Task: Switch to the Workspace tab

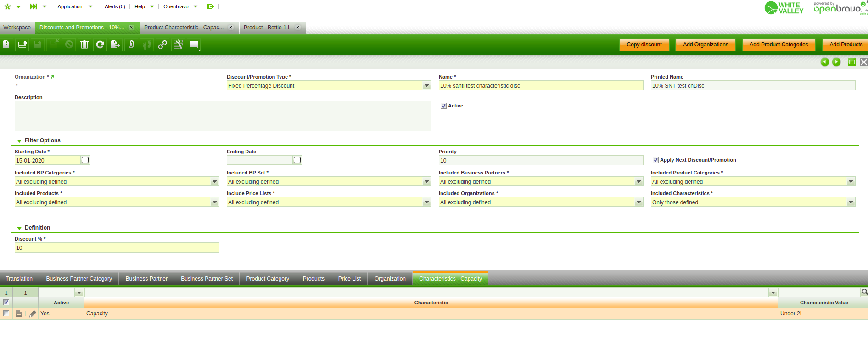Action: (17, 28)
